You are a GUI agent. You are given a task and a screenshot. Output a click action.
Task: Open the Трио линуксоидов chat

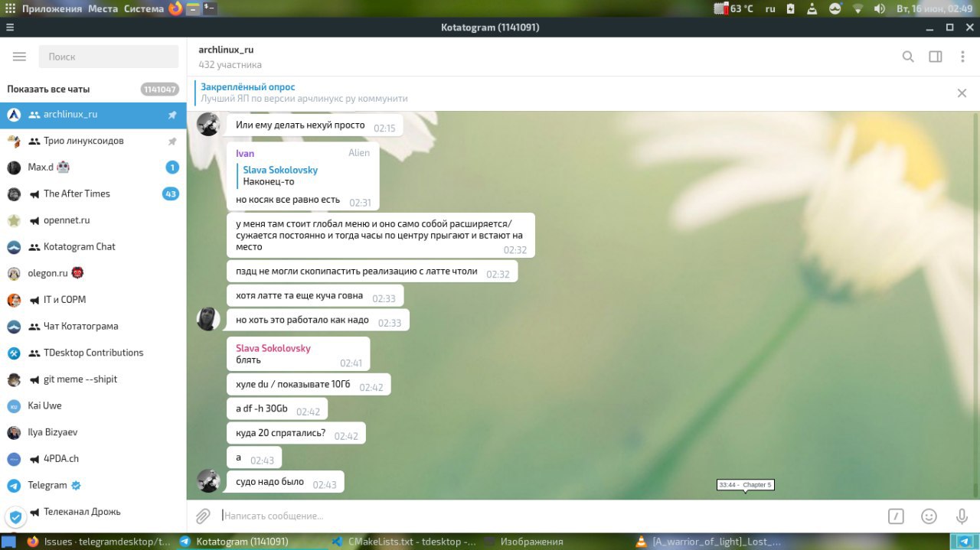click(x=93, y=141)
